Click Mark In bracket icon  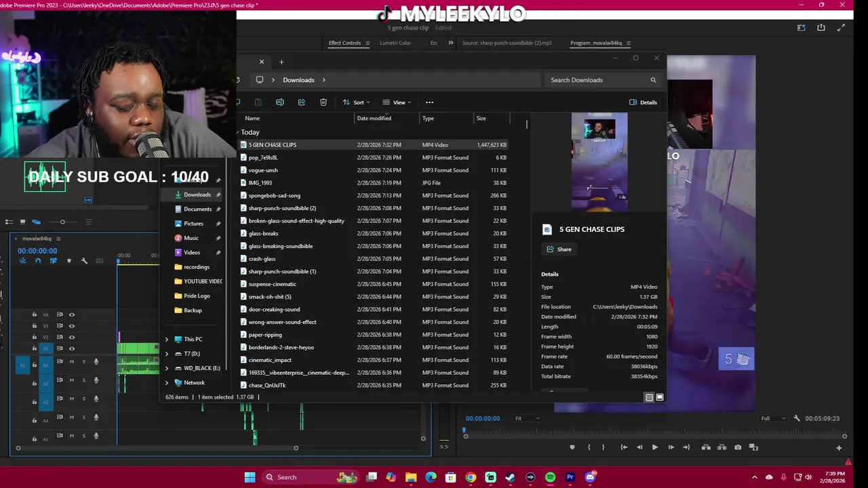click(x=589, y=447)
